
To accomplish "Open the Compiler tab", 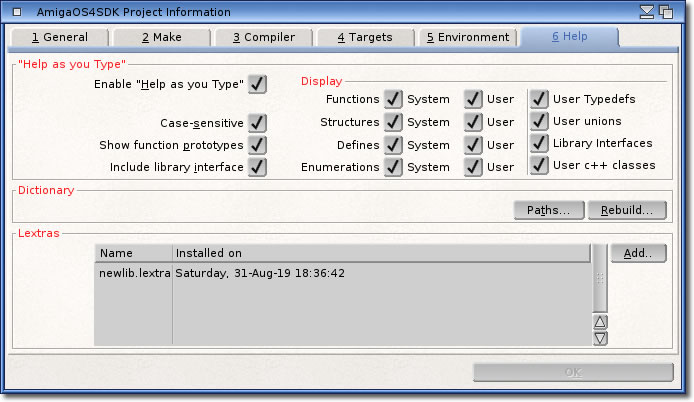I will point(263,37).
